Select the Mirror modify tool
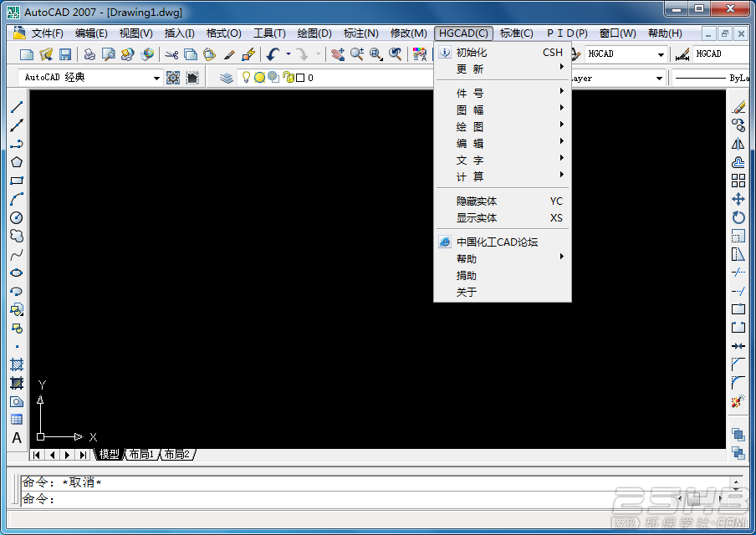This screenshot has height=535, width=756. click(x=738, y=144)
